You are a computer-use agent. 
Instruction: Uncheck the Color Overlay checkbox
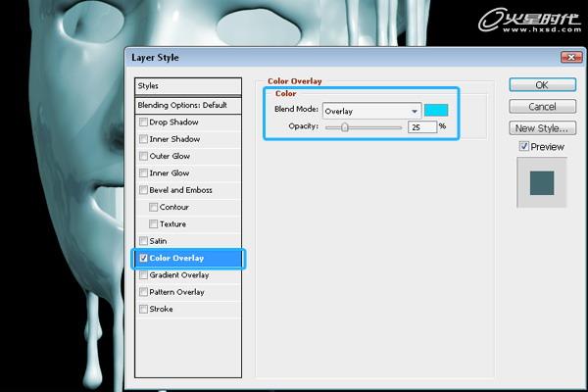coord(143,259)
